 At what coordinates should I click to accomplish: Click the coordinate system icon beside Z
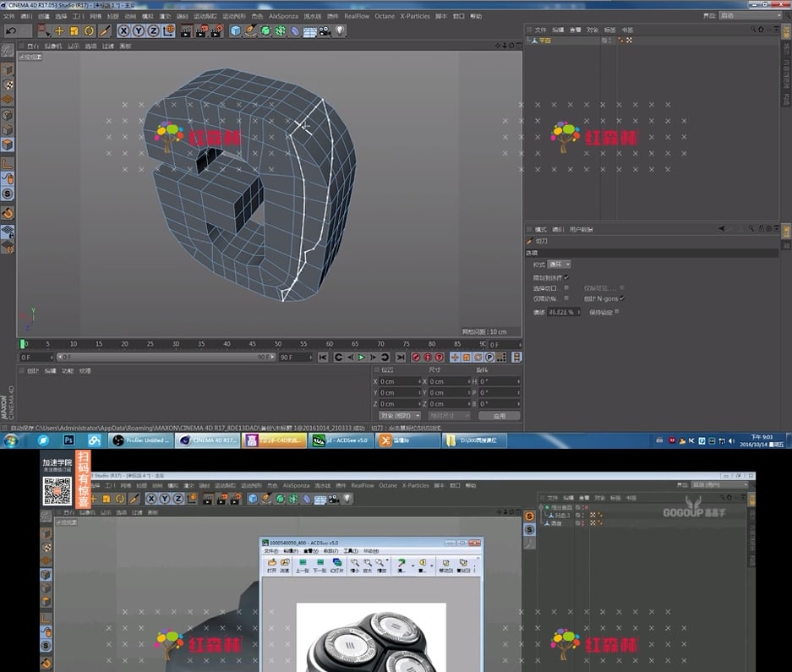tap(169, 31)
